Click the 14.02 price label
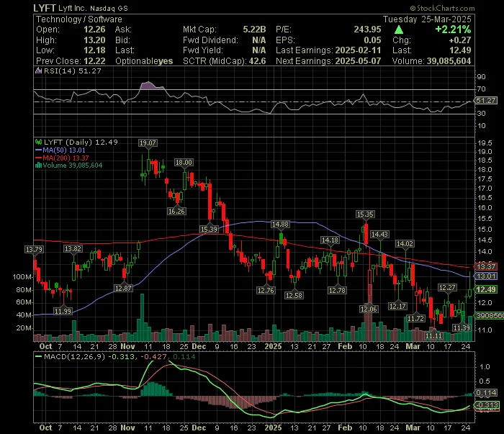504x434 pixels. [x=405, y=244]
